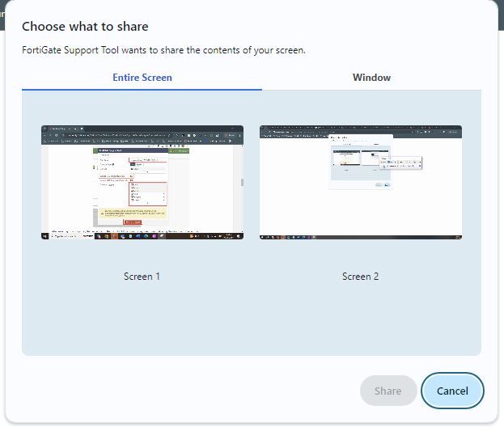Screen dimensions: 504x427
Task: Open the Window tab
Action: coord(371,78)
